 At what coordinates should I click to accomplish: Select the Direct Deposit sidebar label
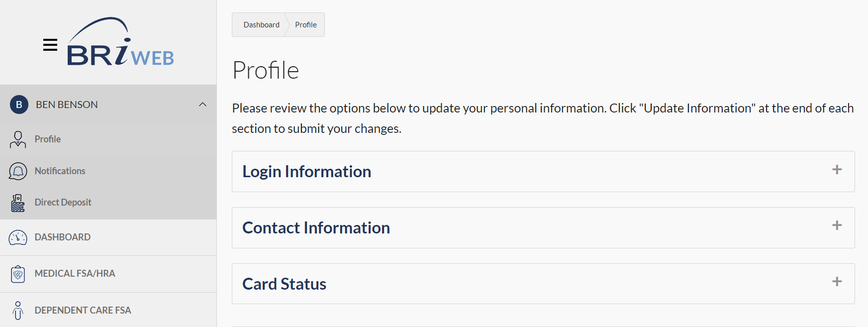[63, 203]
